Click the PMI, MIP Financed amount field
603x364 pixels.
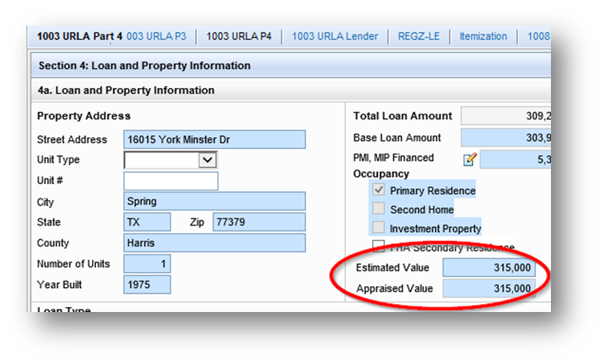click(x=516, y=159)
